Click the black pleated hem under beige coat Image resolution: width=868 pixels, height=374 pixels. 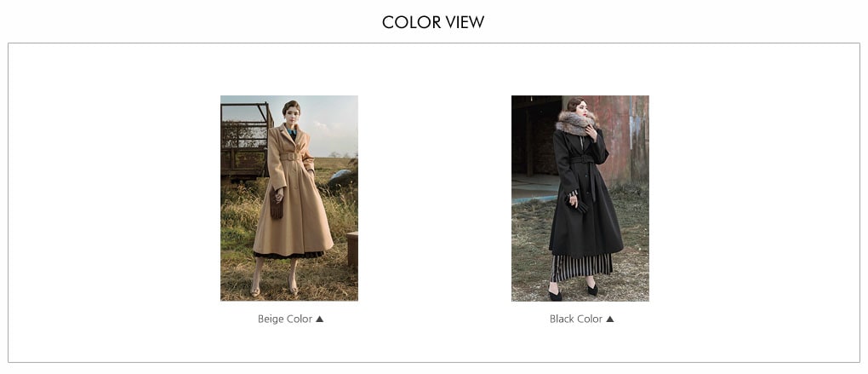pos(288,255)
